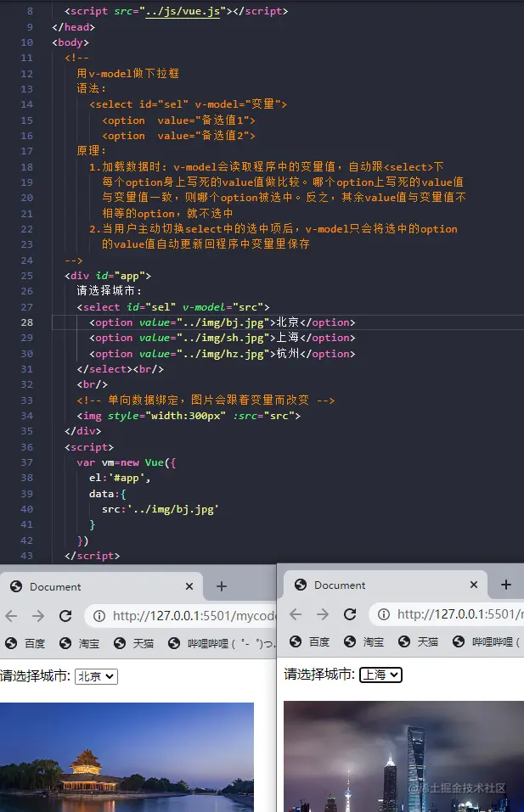Open 哔哩哔哩 bookmark in right browser
524x812 pixels.
point(486,641)
